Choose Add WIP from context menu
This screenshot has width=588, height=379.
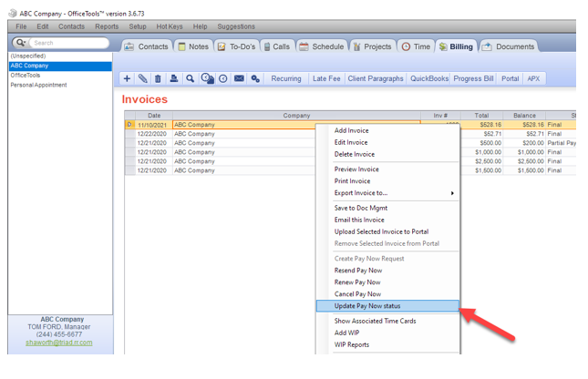387,333
